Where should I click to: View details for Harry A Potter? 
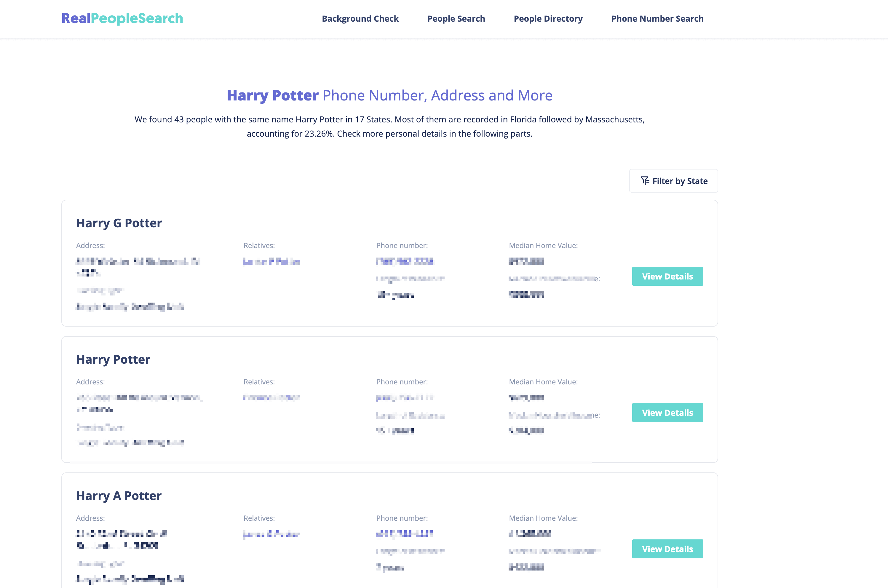667,549
